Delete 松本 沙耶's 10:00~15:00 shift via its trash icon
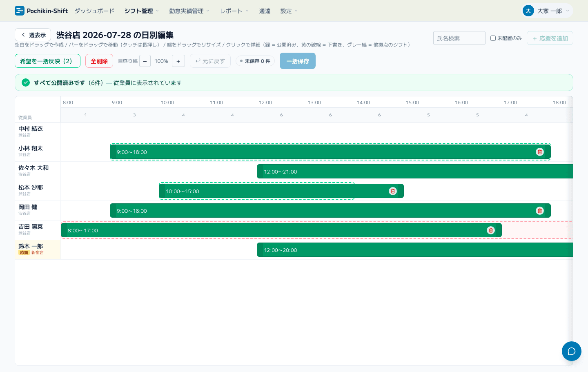588x372 pixels. tap(393, 191)
